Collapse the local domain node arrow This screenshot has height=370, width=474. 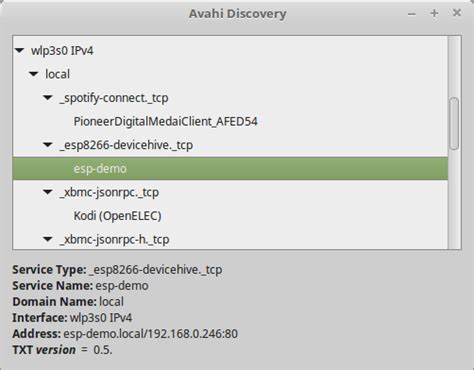[x=34, y=74]
